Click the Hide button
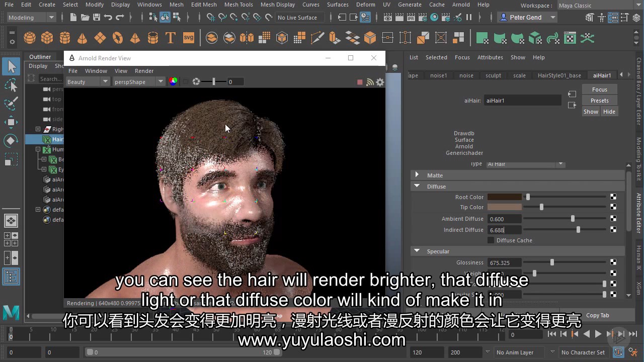 [609, 112]
